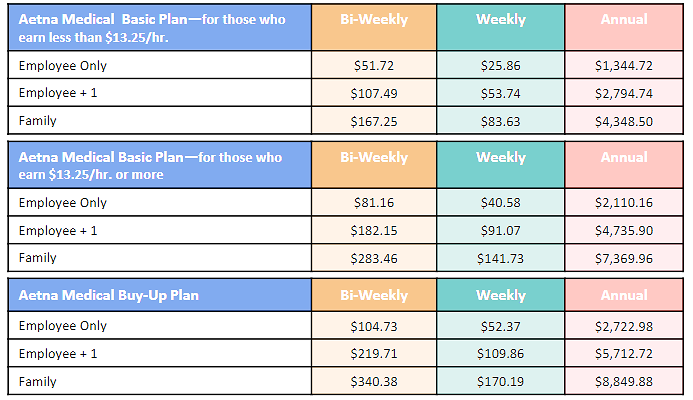This screenshot has width=693, height=400.
Task: Select the $7,369.96 annual cell
Action: 623,259
